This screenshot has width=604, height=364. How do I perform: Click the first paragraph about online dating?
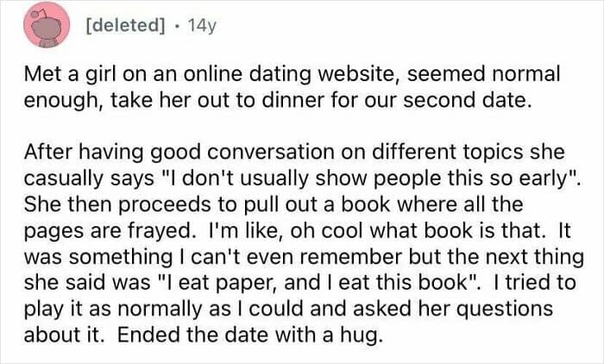coord(293,88)
